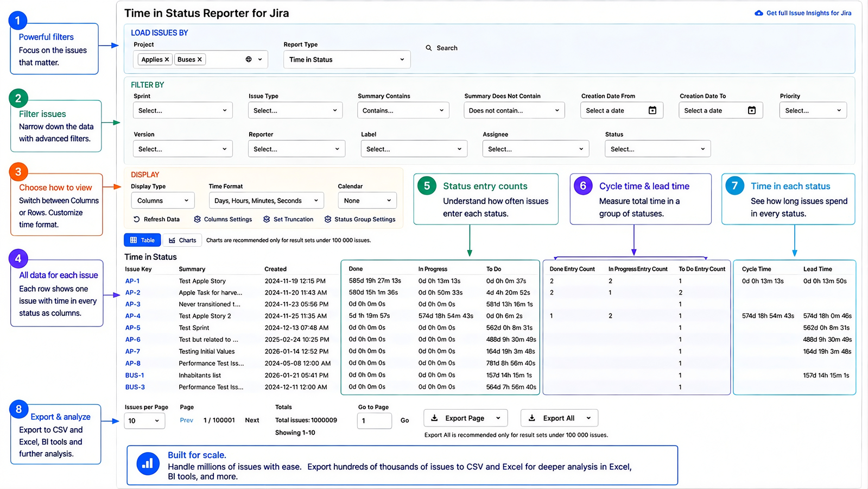Expand the Project dropdown arrow
Viewport: 868px width, 489px height.
pyautogui.click(x=260, y=60)
